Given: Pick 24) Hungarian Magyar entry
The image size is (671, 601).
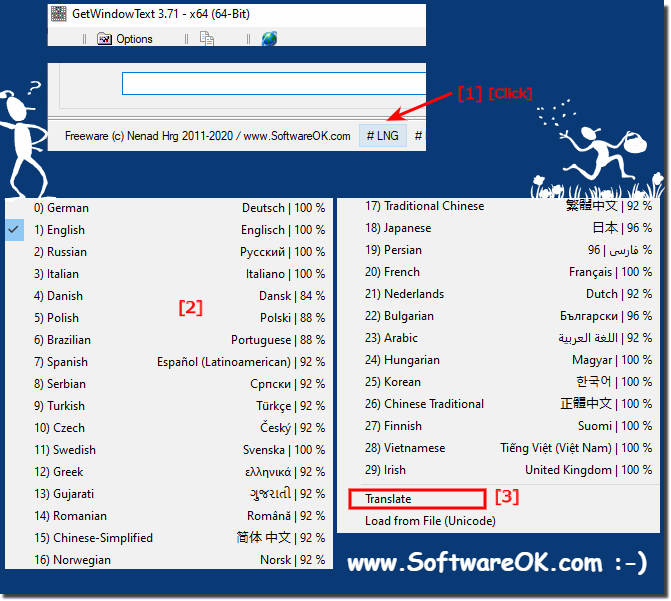Looking at the screenshot, I should [x=499, y=360].
